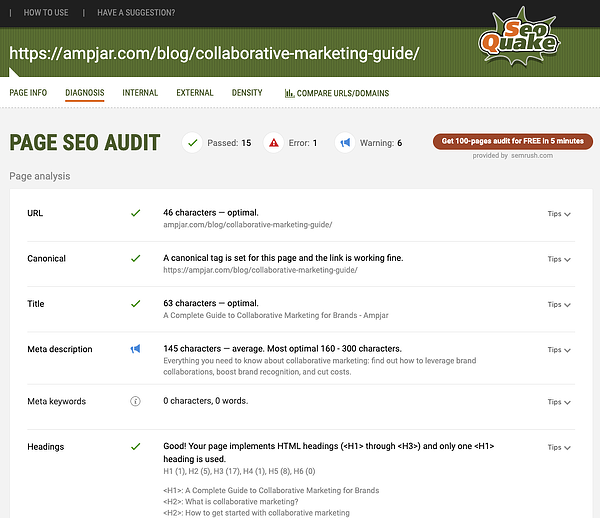Click the checkmark icon in the Title row
Screen dimensions: 600x518
pyautogui.click(x=135, y=304)
